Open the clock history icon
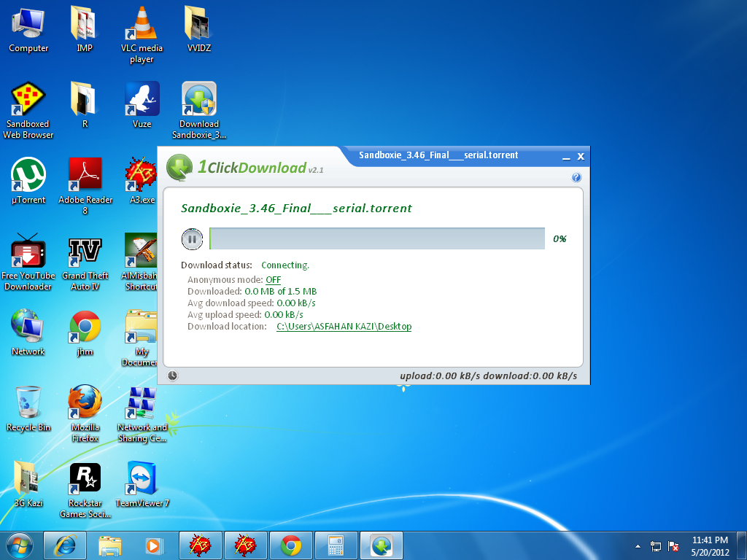This screenshot has width=747, height=560. pos(172,376)
